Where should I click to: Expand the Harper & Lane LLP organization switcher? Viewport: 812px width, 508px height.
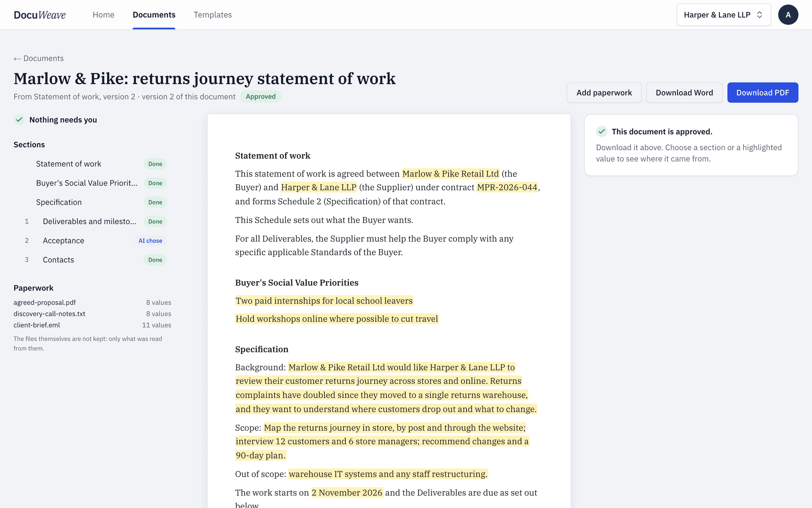click(724, 15)
